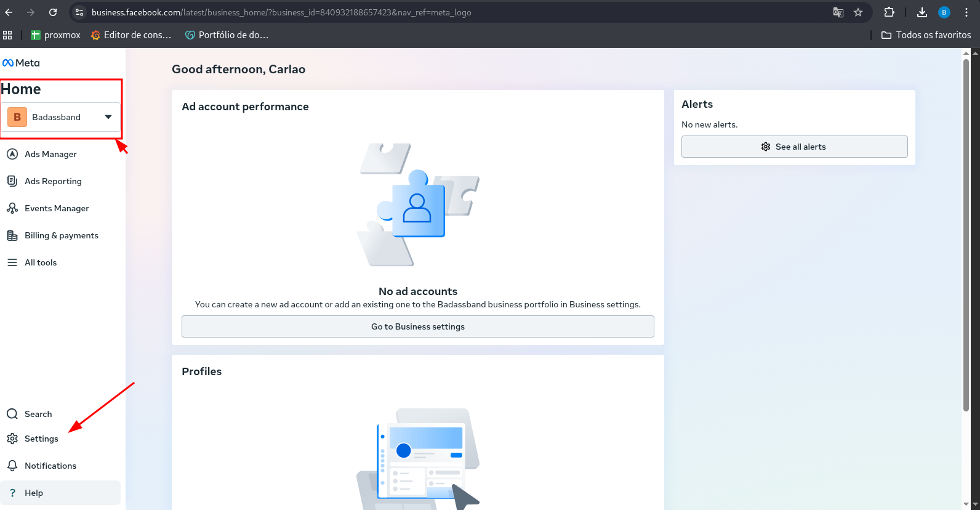The width and height of the screenshot is (980, 510).
Task: Click See all alerts button
Action: [794, 147]
